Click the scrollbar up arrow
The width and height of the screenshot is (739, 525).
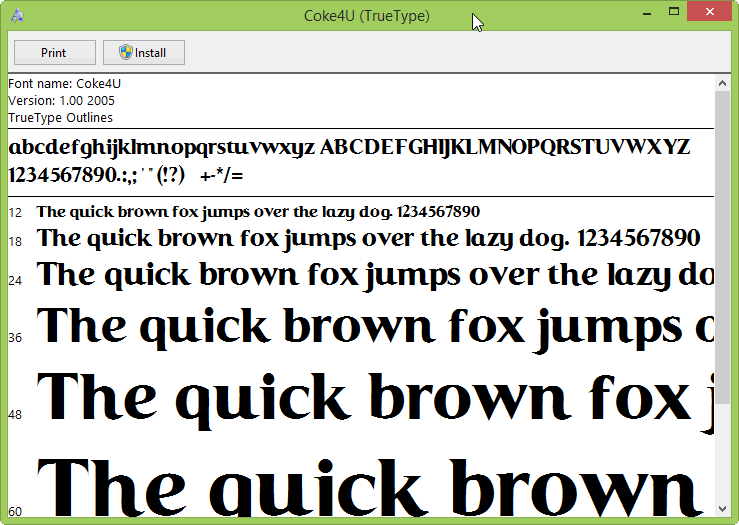[x=722, y=83]
